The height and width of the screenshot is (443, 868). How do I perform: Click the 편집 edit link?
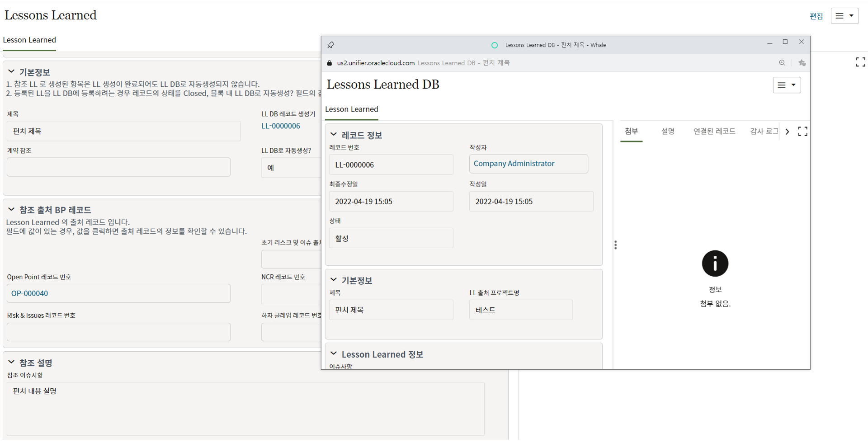coord(816,16)
